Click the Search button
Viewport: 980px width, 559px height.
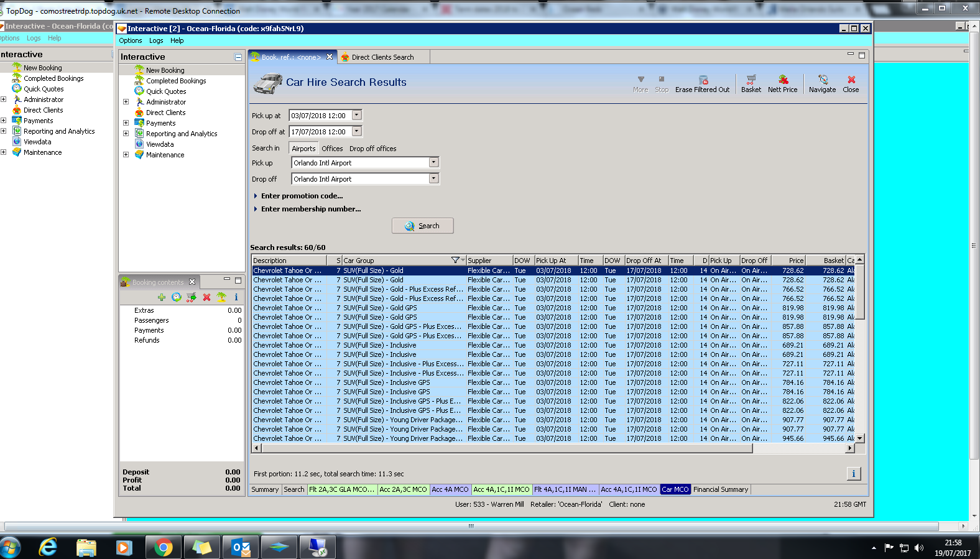click(x=422, y=226)
